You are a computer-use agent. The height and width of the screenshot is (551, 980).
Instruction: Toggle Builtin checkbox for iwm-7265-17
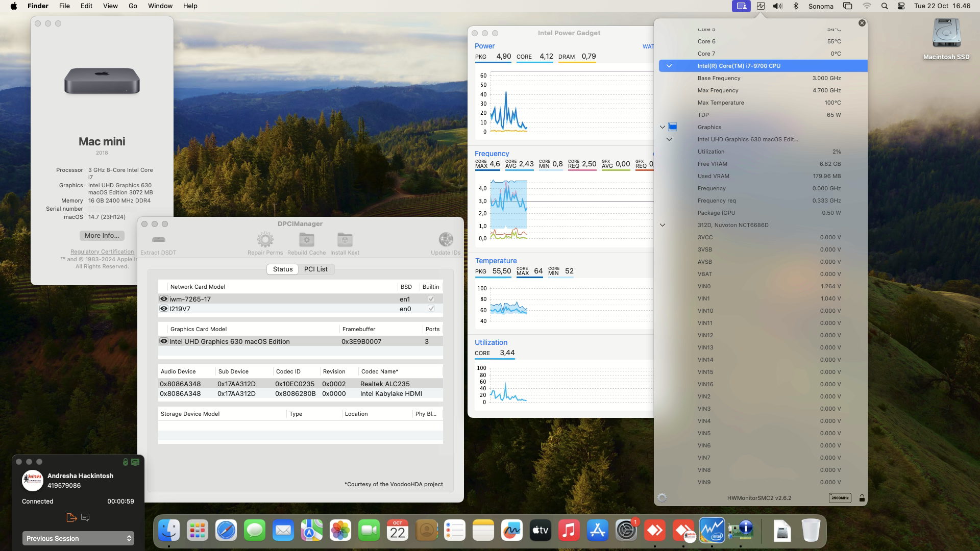pos(431,299)
